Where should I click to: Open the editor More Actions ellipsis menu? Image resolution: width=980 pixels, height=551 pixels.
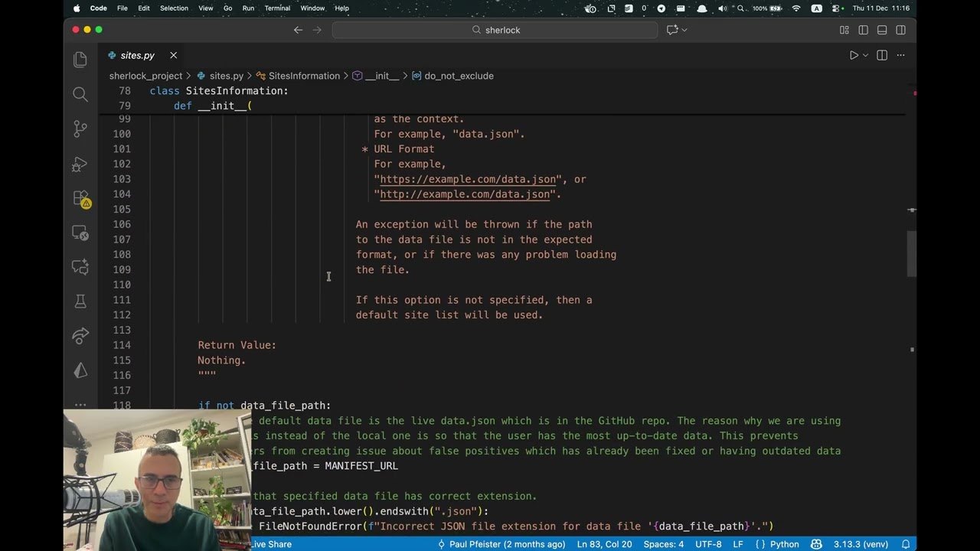click(900, 55)
